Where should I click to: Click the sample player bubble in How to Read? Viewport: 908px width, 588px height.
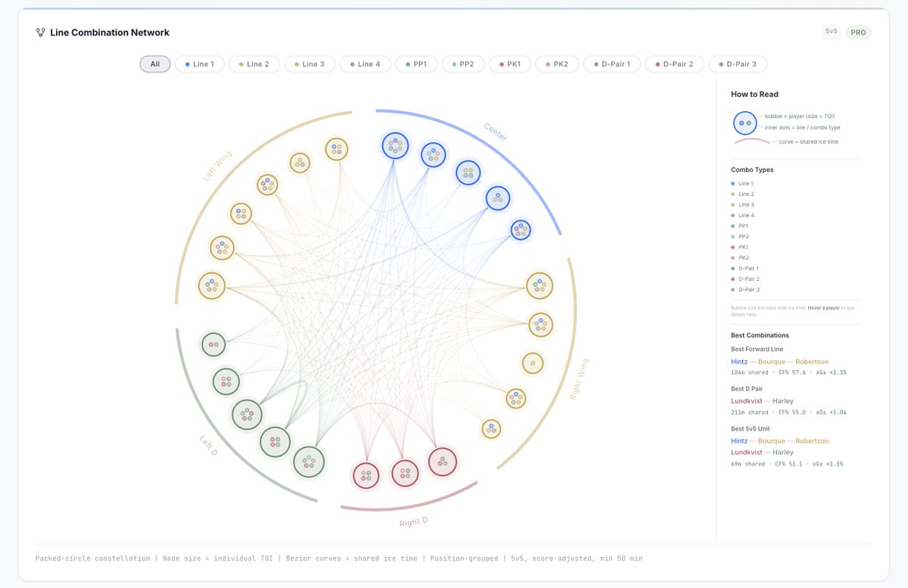[745, 123]
